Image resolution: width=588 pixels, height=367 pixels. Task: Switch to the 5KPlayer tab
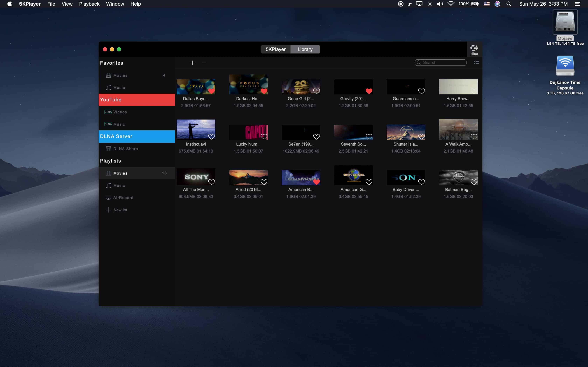tap(276, 49)
